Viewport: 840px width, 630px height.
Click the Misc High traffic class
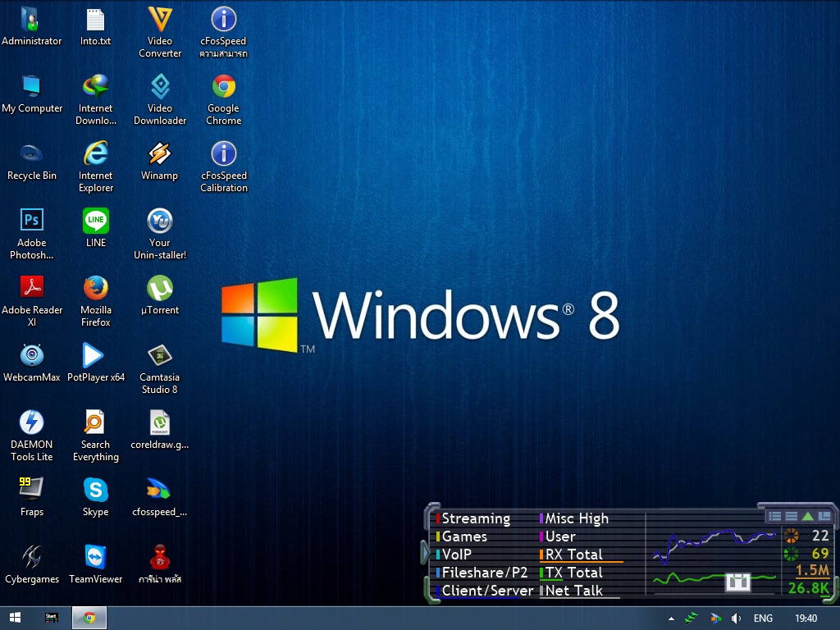tap(574, 518)
